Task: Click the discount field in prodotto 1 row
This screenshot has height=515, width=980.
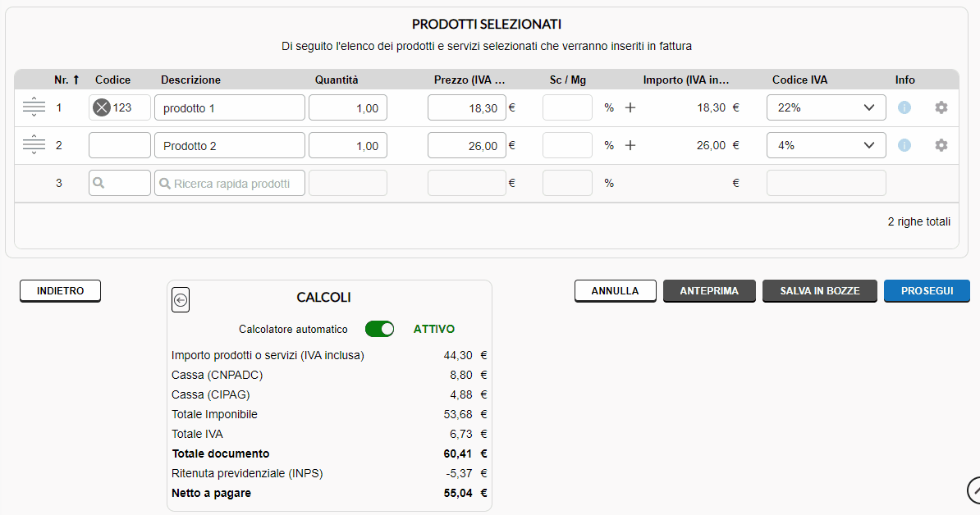Action: 567,107
